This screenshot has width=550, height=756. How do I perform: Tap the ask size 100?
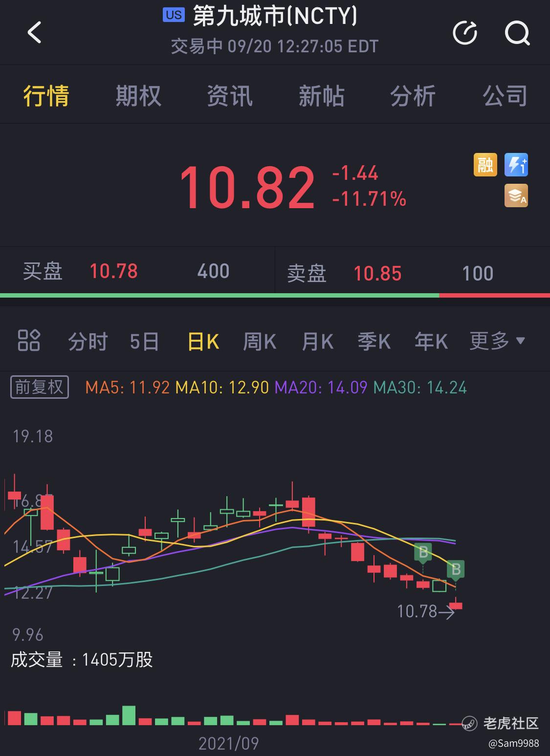(x=478, y=274)
